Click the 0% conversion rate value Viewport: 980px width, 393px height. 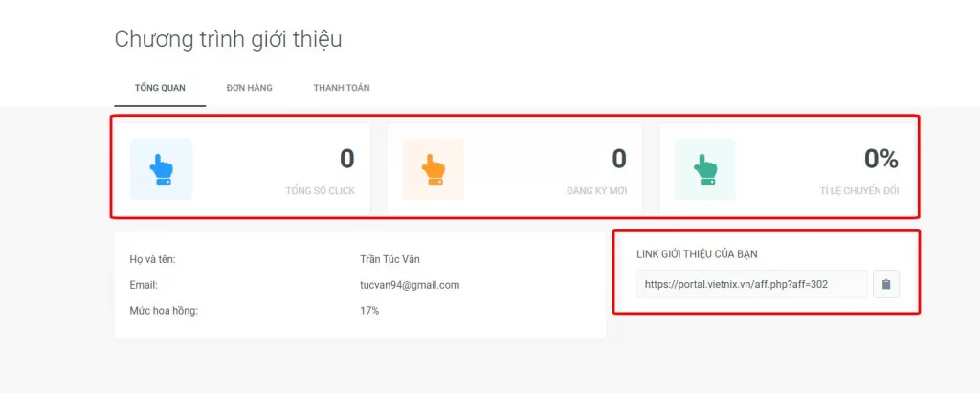pyautogui.click(x=881, y=159)
